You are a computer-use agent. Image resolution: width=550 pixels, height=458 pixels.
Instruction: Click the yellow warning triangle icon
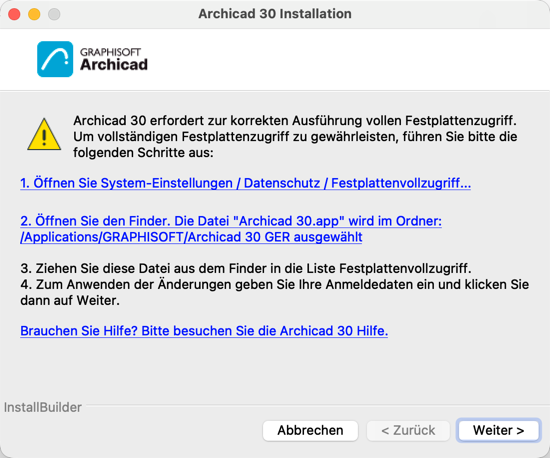pyautogui.click(x=44, y=135)
